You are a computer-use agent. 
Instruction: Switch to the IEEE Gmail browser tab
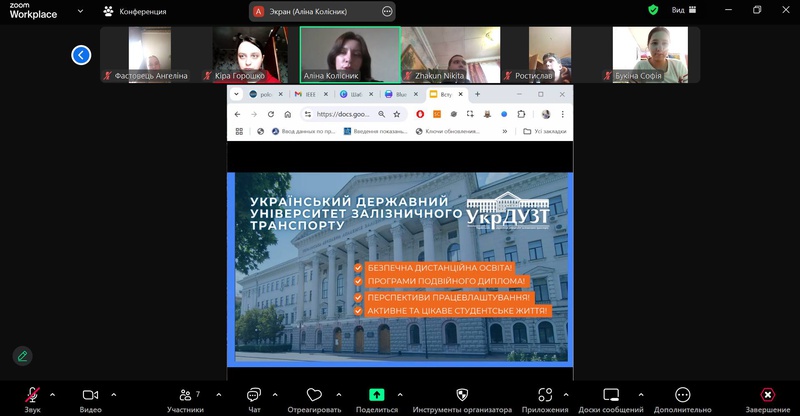point(311,94)
